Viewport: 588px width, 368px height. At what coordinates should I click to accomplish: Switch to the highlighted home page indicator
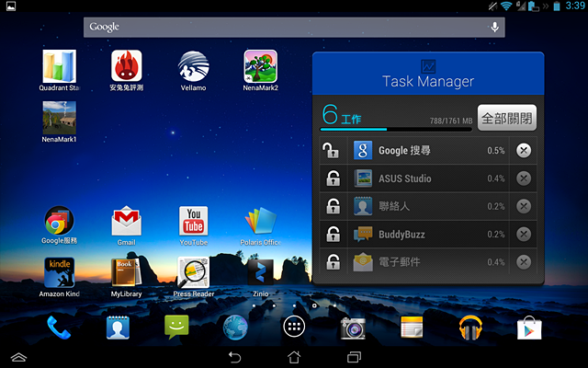(314, 305)
